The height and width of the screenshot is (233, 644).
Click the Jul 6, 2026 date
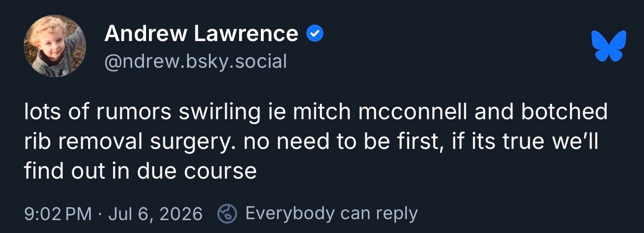[155, 214]
